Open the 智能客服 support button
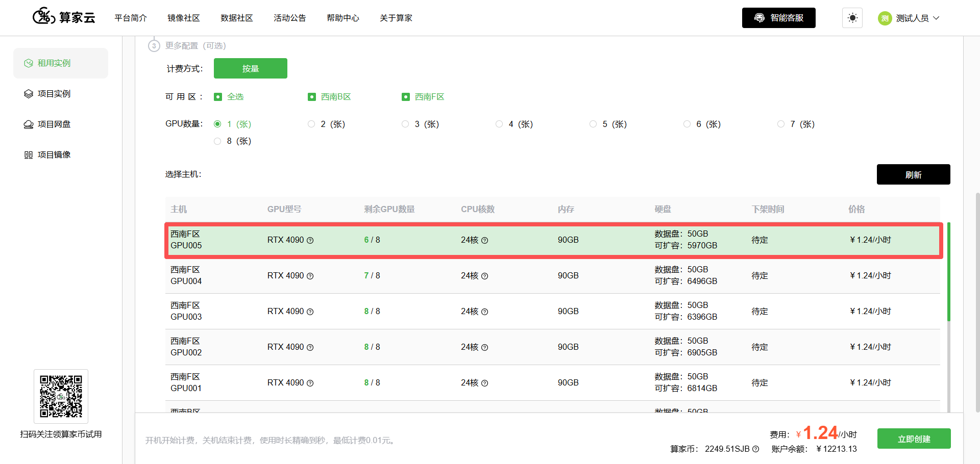 (x=779, y=18)
